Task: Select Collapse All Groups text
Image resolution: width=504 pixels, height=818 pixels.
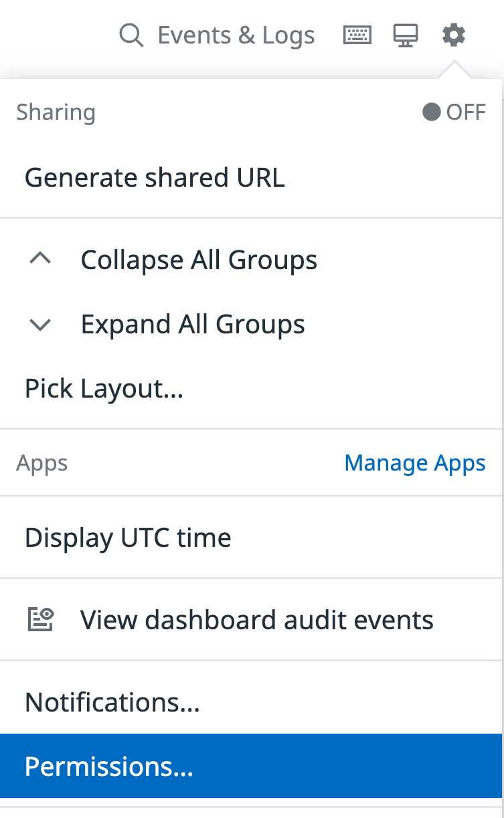Action: click(x=199, y=260)
